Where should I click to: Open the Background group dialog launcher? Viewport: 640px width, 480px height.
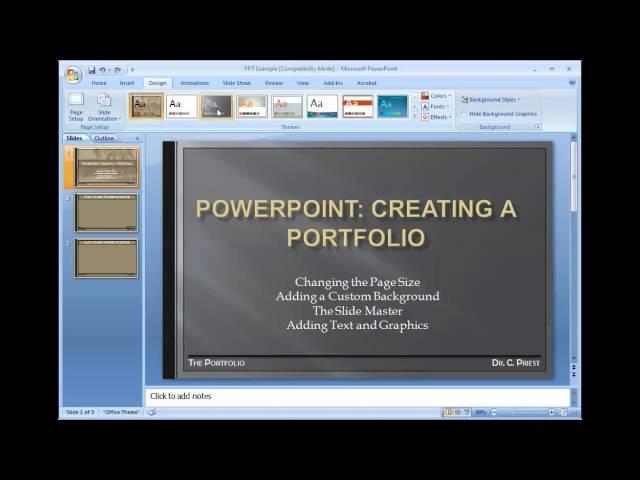pos(538,127)
